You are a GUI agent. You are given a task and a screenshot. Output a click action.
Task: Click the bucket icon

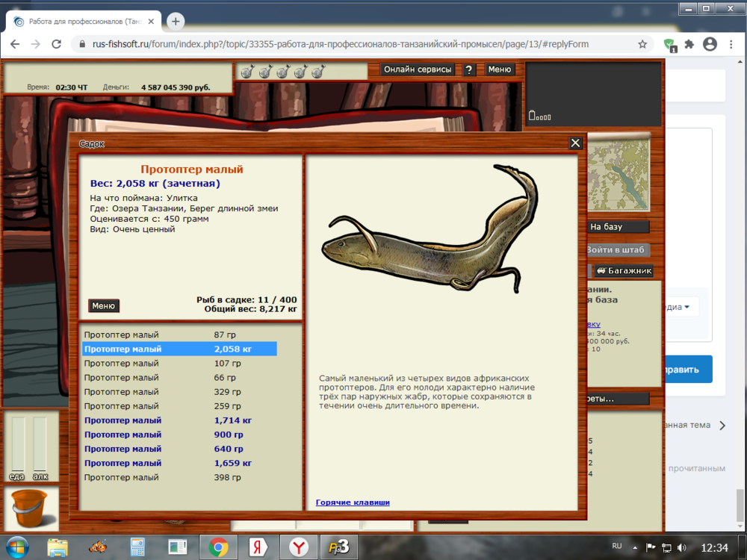(x=28, y=508)
